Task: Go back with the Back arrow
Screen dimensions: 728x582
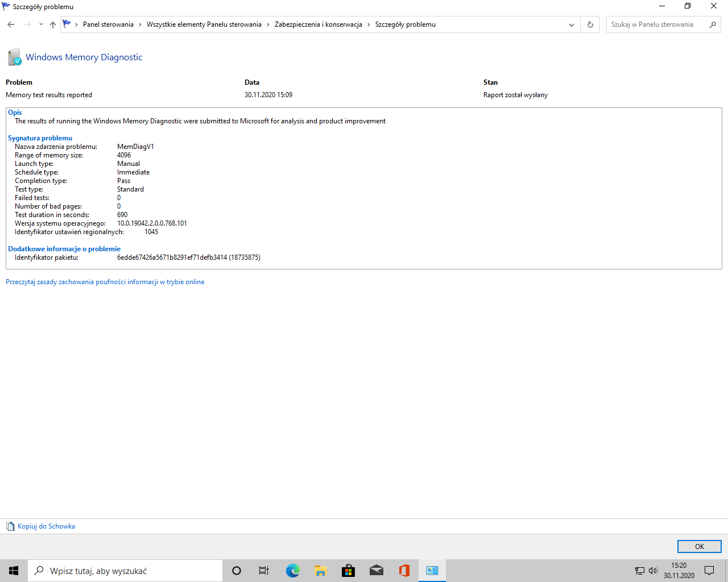Action: tap(11, 24)
